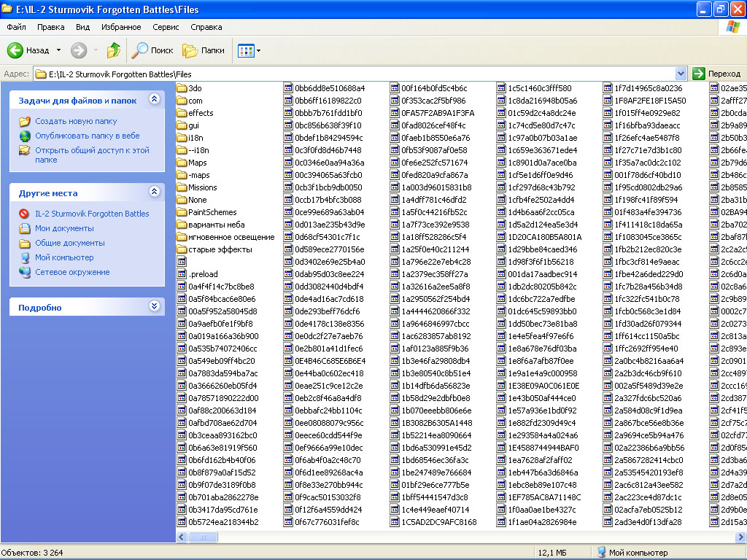Select the 3do folder icon
Screen dimensions: 747x560
182,88
